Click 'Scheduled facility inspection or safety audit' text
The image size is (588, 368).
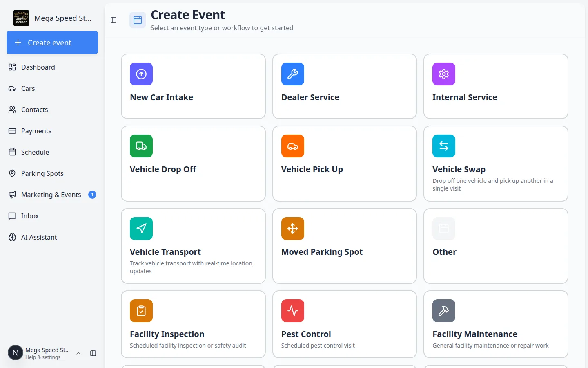click(188, 346)
